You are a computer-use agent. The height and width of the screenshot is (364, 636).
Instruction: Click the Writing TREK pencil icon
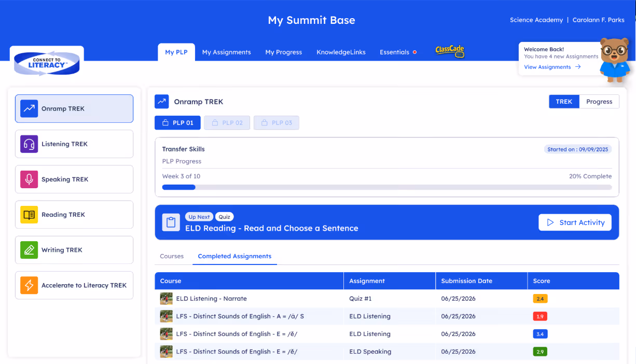coord(29,249)
